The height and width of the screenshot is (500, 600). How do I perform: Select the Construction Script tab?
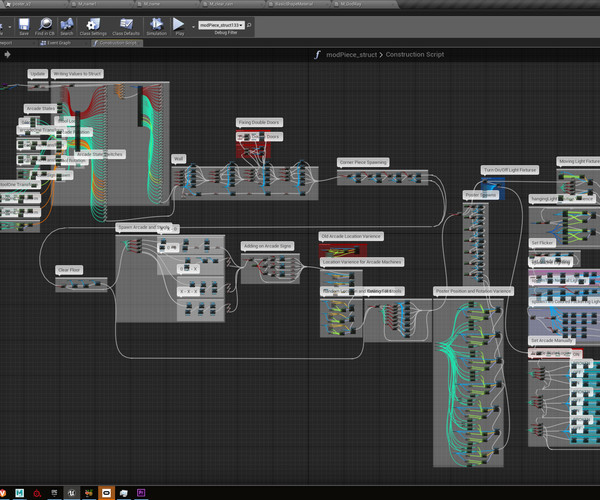point(119,43)
